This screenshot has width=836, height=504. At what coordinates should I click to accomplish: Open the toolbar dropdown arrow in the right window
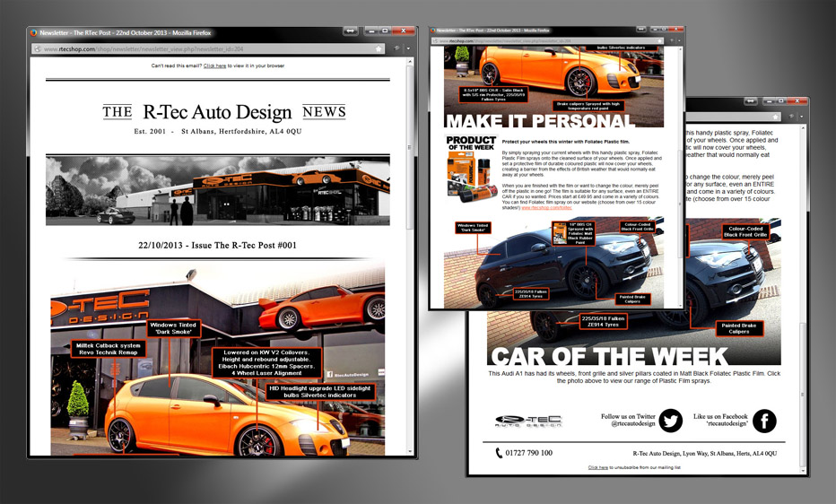[x=801, y=117]
